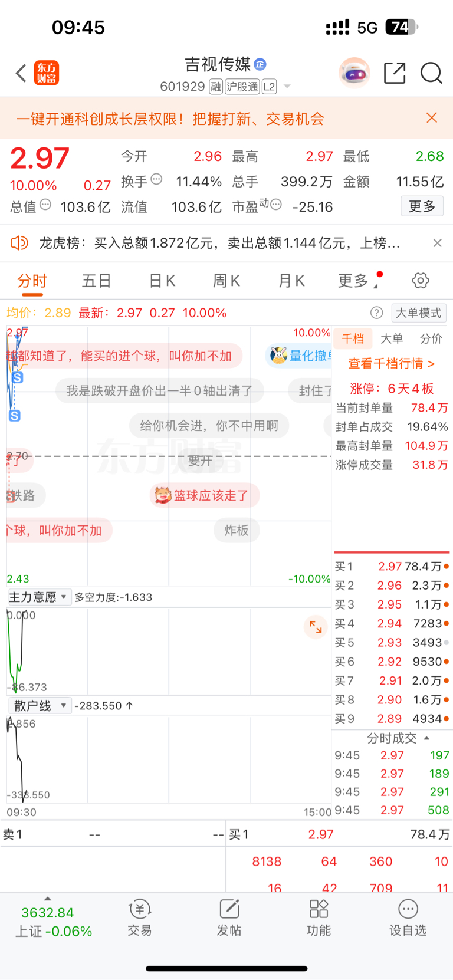
Task: Tap the bottom 买1 2.97 queue header
Action: pyautogui.click(x=339, y=834)
